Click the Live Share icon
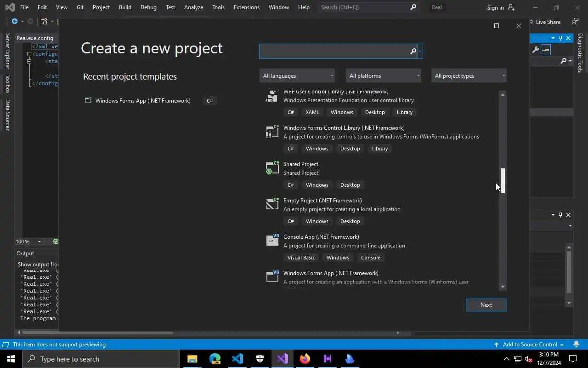The width and height of the screenshot is (588, 368). 531,22
